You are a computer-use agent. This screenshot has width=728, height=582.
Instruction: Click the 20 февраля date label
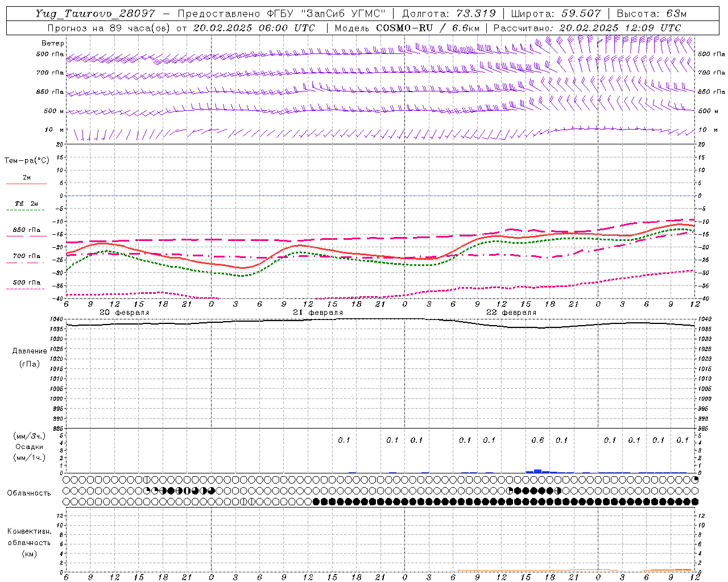[x=125, y=313]
